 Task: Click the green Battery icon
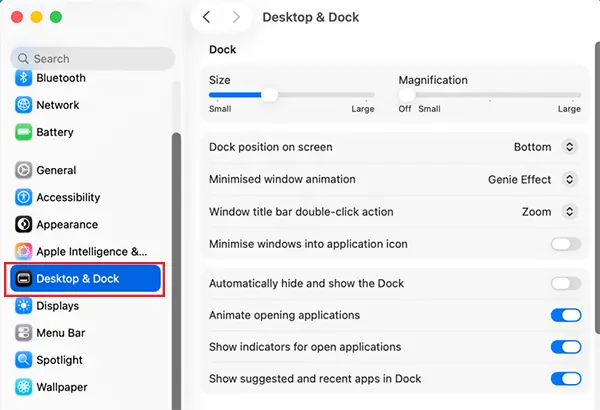(23, 132)
